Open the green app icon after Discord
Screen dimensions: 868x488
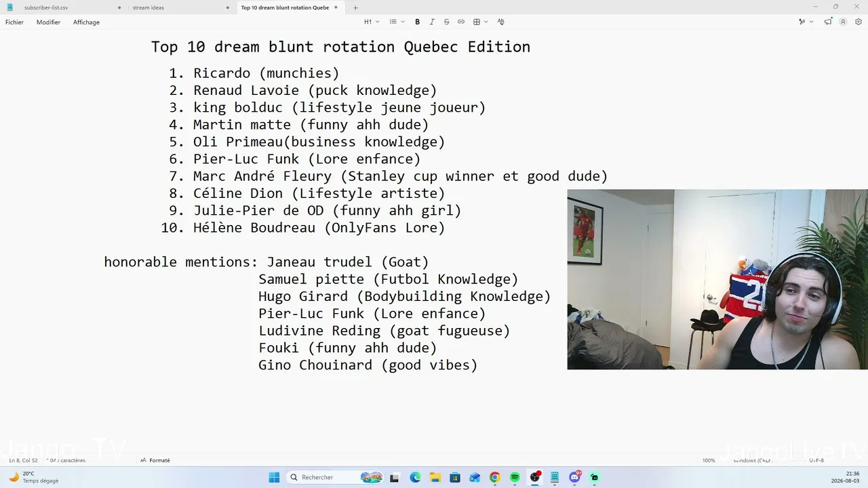coord(595,477)
